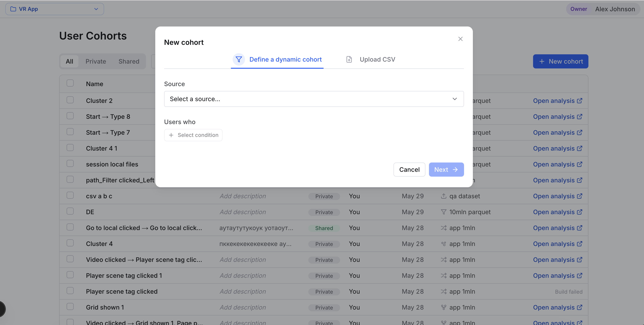644x325 pixels.
Task: Click the upload icon next to qa dataset
Action: 444,196
